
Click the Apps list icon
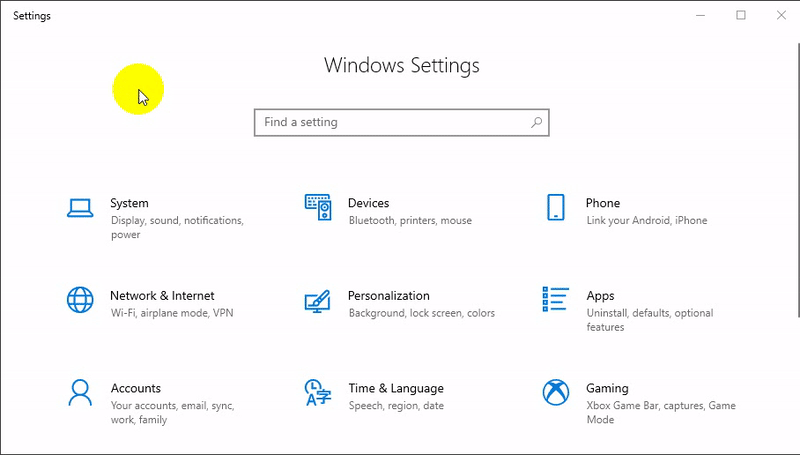click(555, 299)
